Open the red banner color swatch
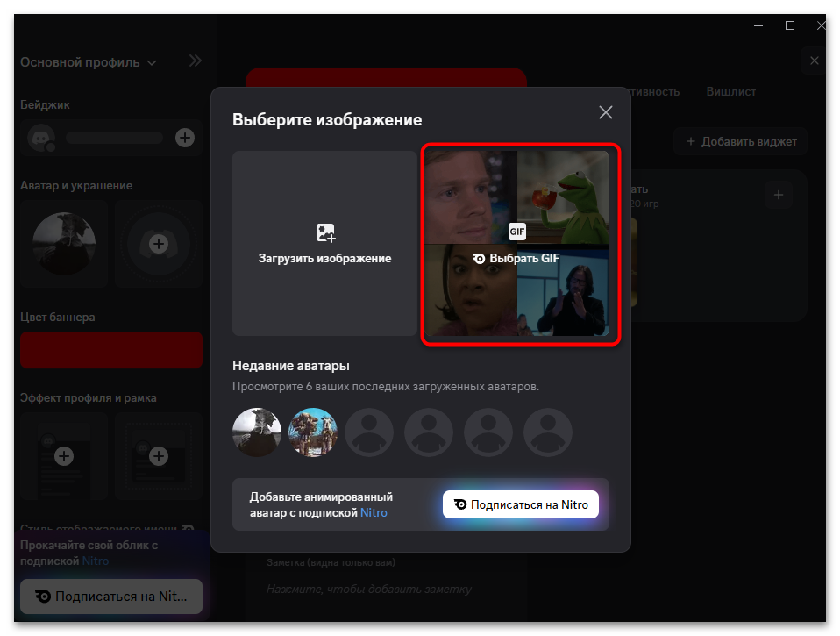This screenshot has height=636, width=840. click(111, 350)
